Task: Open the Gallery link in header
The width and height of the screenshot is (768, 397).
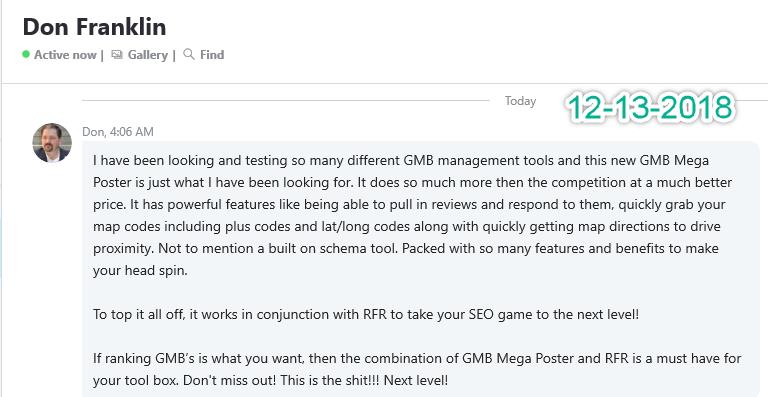Action: 147,55
